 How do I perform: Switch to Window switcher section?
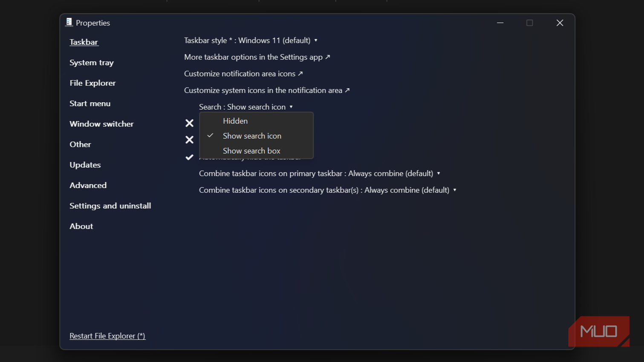point(101,124)
